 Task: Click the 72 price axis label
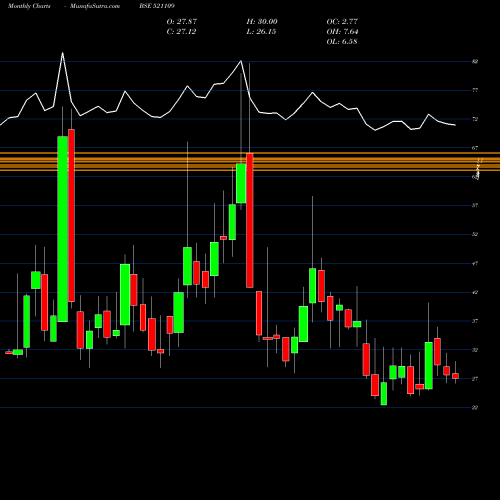coord(475,119)
